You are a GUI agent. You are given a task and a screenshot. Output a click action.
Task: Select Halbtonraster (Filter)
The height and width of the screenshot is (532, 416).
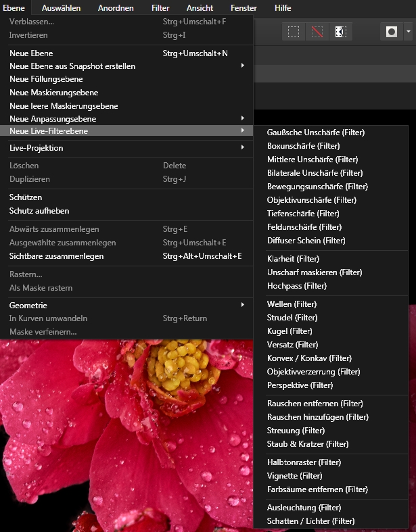pyautogui.click(x=331, y=462)
